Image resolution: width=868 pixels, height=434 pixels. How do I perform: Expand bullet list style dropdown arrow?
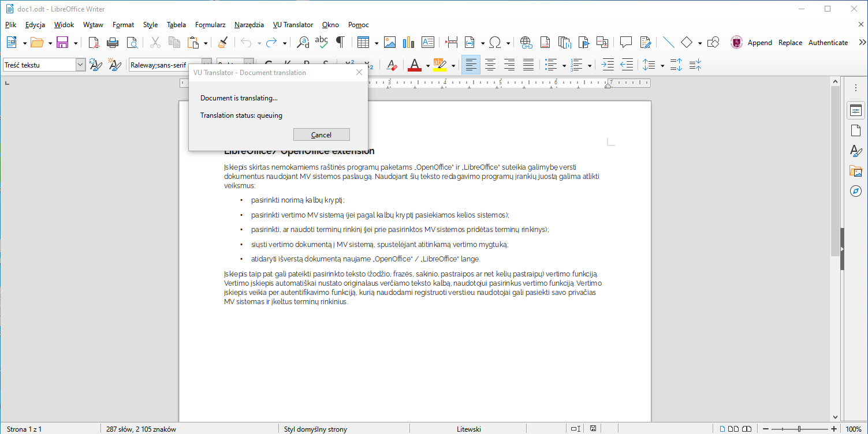[x=564, y=66]
